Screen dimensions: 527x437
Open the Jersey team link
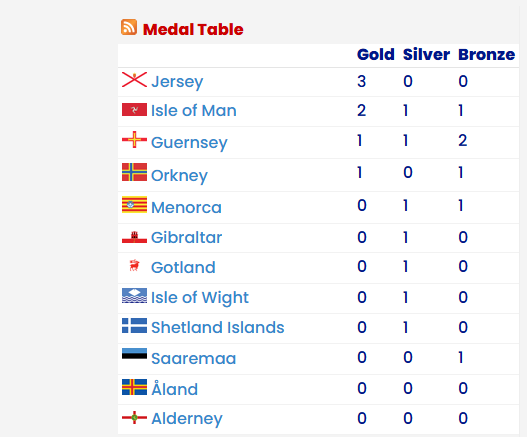(x=177, y=82)
